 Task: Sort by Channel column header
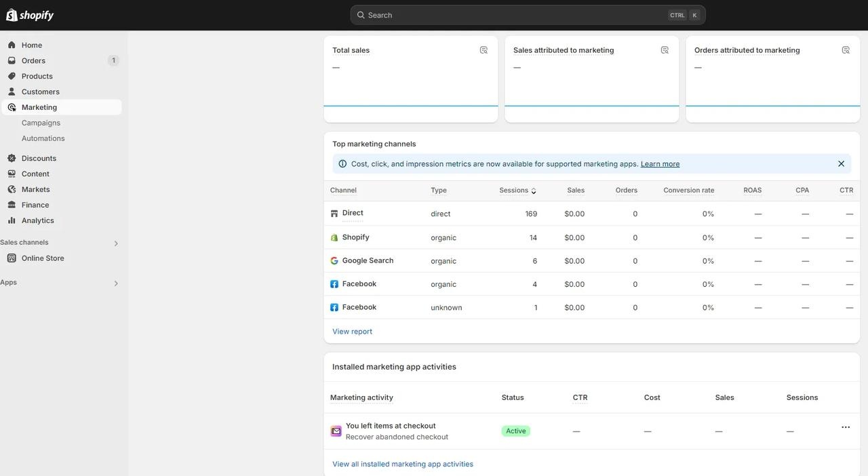point(343,191)
